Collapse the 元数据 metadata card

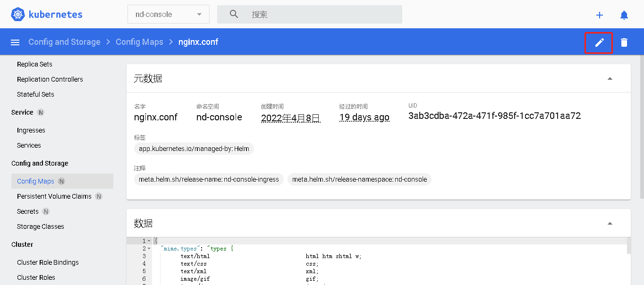[610, 79]
